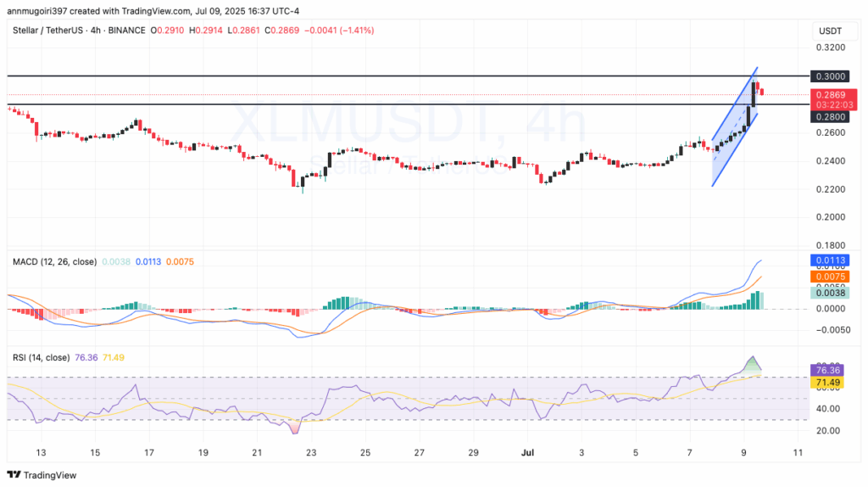
Task: Click the 0.3000 price line label
Action: [830, 76]
